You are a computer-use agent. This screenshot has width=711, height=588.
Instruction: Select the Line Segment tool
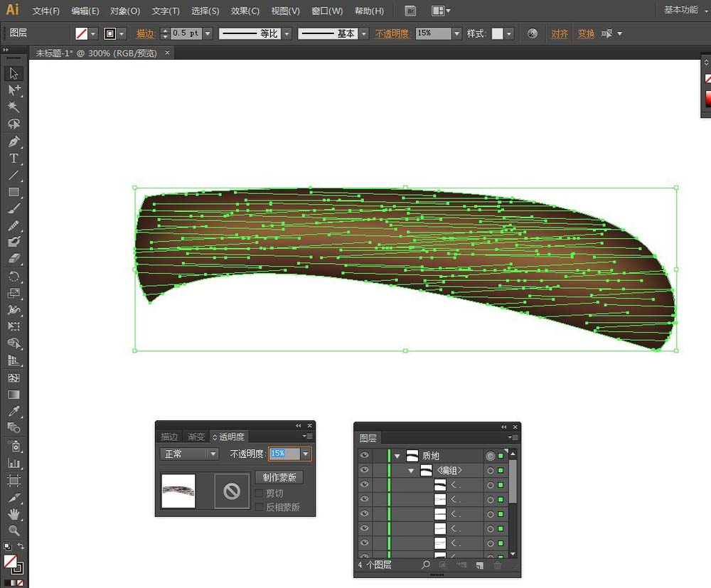[14, 175]
